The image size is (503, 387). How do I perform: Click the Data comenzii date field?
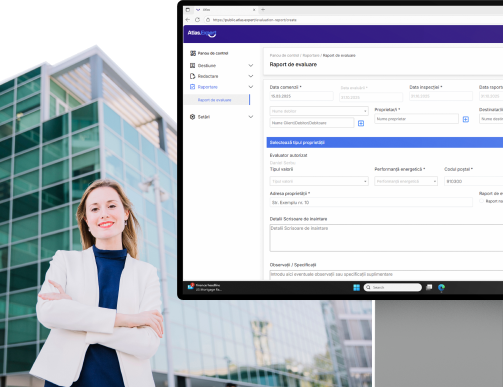301,96
